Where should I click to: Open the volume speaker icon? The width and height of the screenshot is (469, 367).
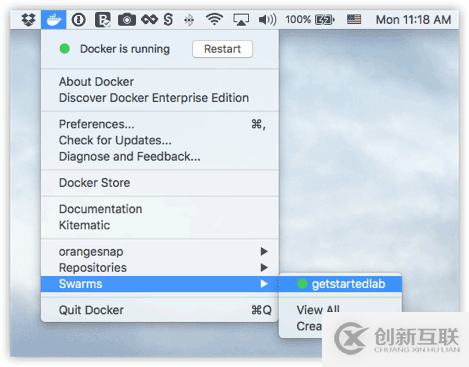point(267,20)
